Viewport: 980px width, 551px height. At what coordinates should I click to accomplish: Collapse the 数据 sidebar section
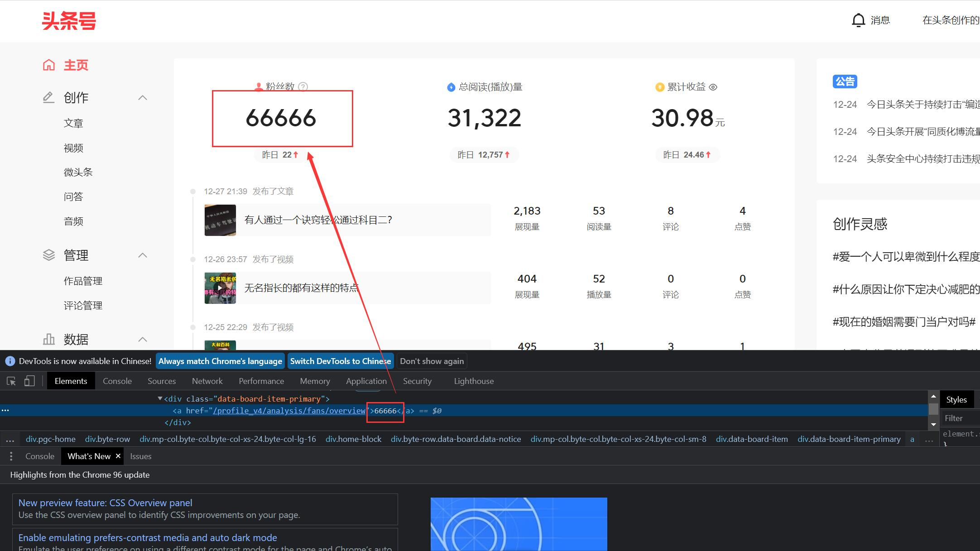pos(143,339)
